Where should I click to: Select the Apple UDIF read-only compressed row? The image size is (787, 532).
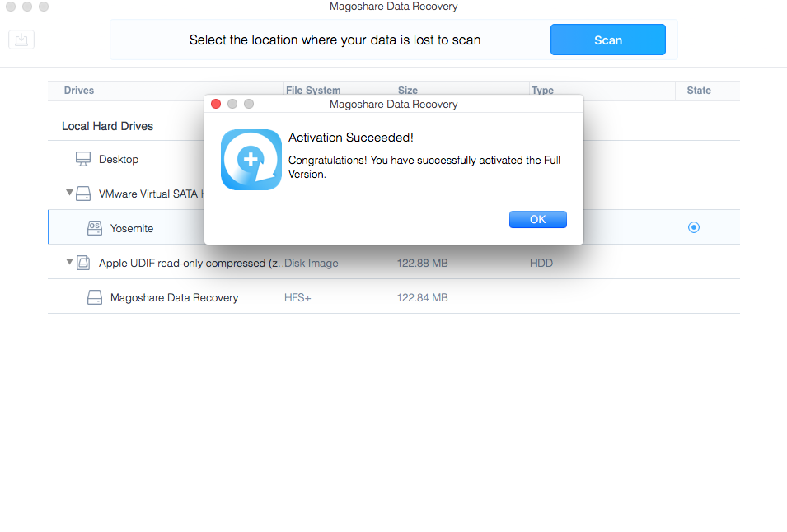(x=394, y=262)
